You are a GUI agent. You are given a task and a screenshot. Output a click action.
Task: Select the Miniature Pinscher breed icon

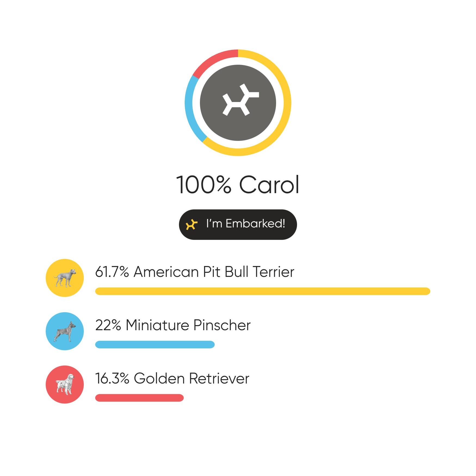click(65, 331)
